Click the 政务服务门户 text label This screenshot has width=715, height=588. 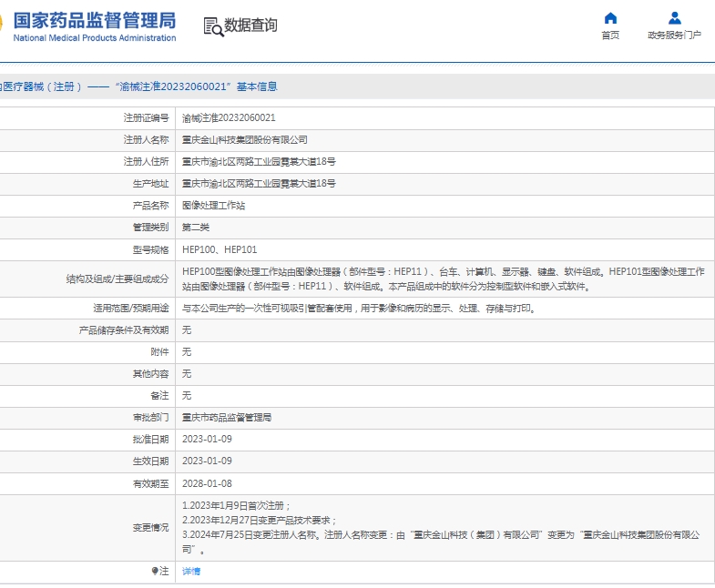pos(674,35)
